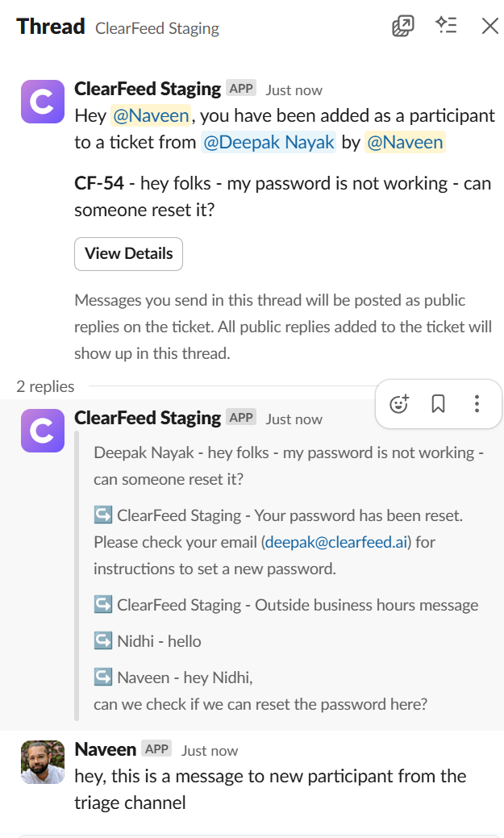The height and width of the screenshot is (838, 504).
Task: Add a reaction emoji to the message
Action: [x=399, y=404]
